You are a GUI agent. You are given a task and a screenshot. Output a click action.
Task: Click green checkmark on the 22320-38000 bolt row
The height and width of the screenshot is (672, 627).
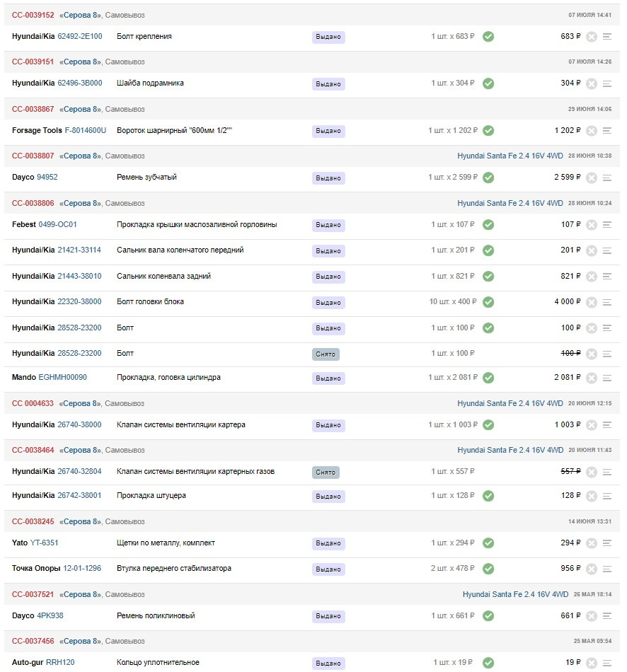coord(488,302)
